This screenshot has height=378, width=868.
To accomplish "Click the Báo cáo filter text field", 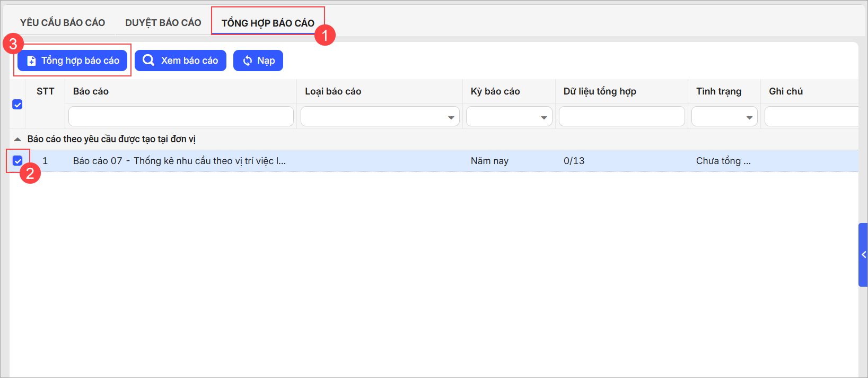I will pos(181,116).
